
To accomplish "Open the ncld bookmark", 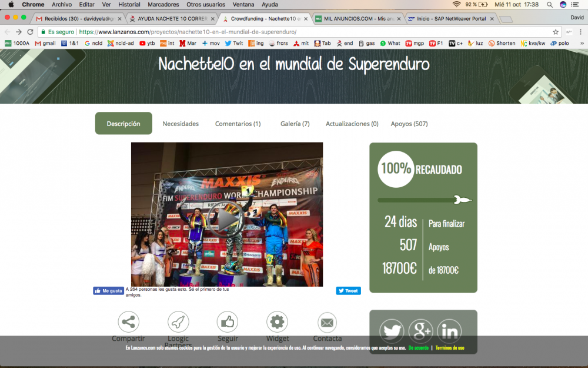I will (x=93, y=43).
